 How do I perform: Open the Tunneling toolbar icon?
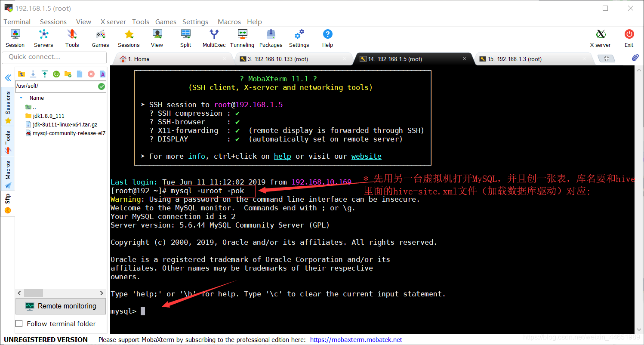click(x=242, y=38)
